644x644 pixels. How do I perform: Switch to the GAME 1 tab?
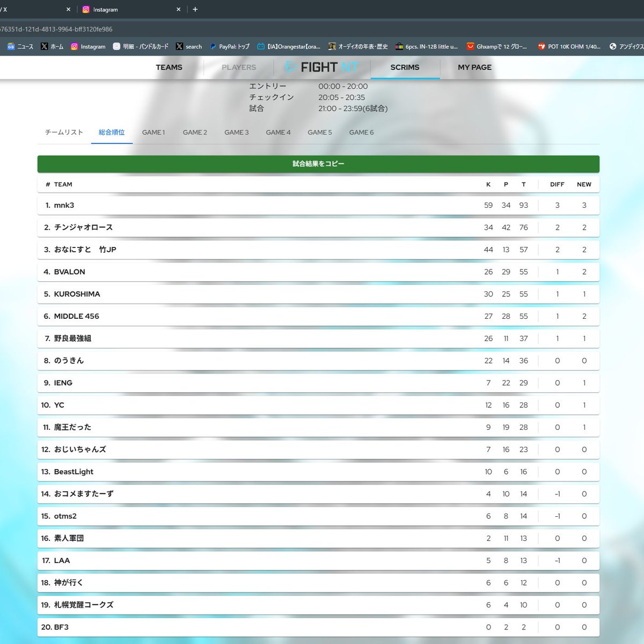pos(153,132)
